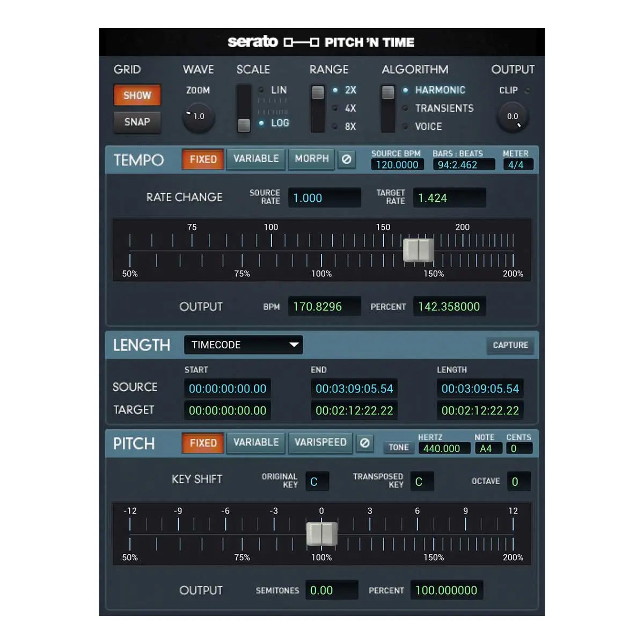644x644 pixels.
Task: Switch Tempo to VARIABLE mode
Action: coord(255,159)
